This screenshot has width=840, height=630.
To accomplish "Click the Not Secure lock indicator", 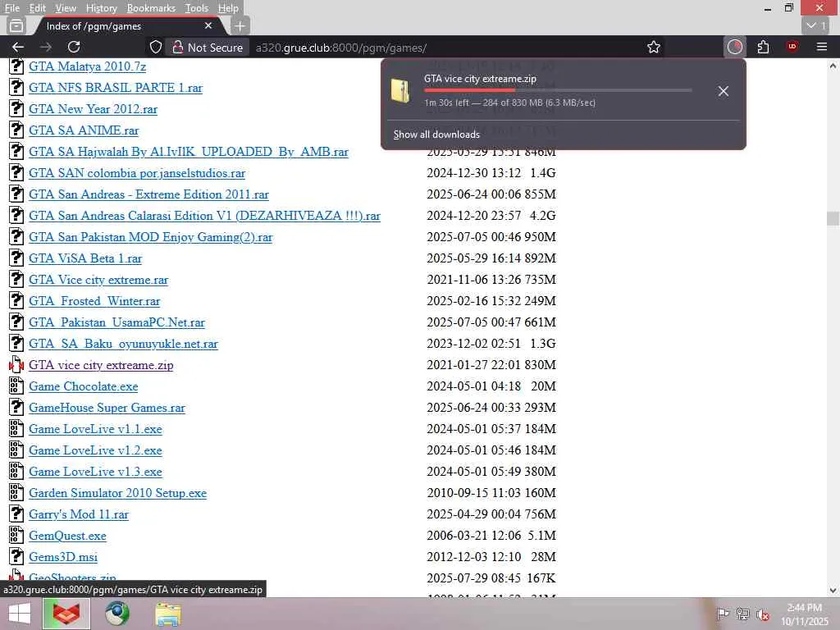I will click(x=208, y=47).
